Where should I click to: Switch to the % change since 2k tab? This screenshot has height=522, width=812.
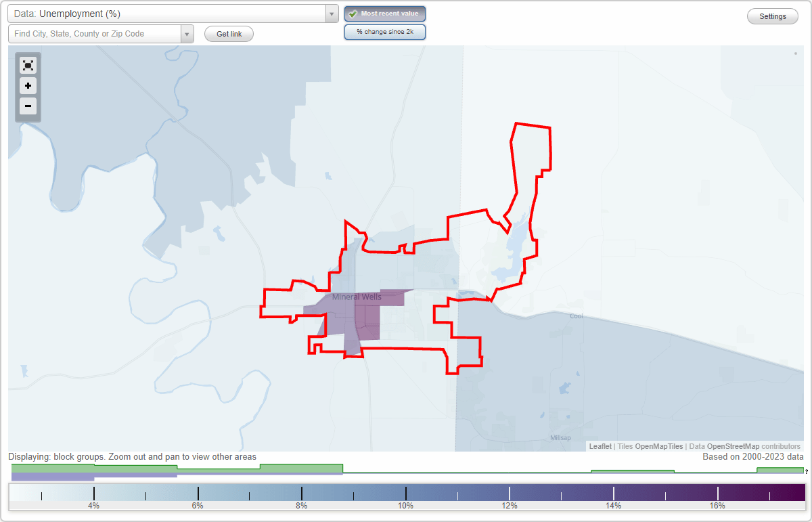pyautogui.click(x=384, y=31)
